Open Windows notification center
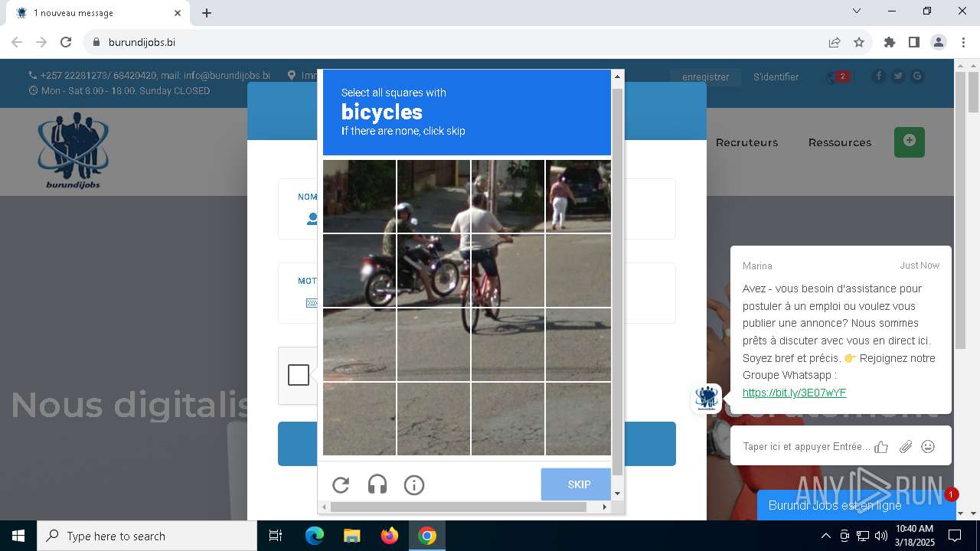Image resolution: width=980 pixels, height=551 pixels. coord(955,536)
